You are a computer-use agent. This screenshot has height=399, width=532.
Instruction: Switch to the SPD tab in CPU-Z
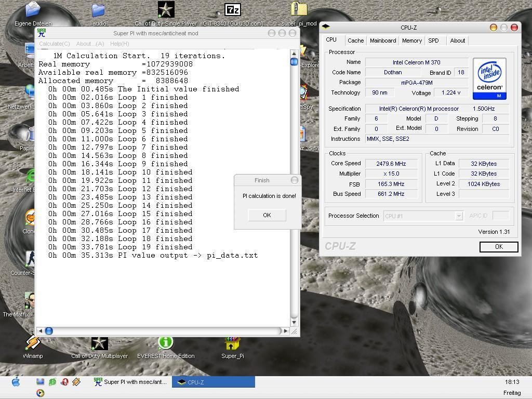click(x=433, y=41)
